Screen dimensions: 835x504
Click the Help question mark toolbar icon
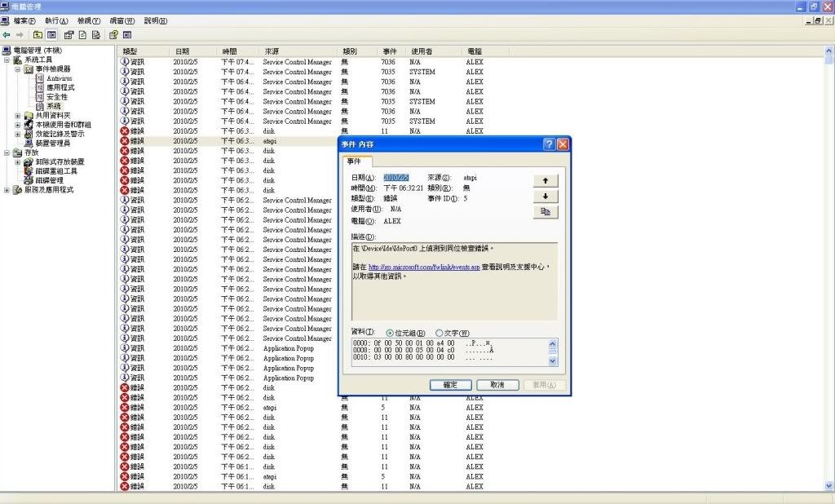coord(113,35)
